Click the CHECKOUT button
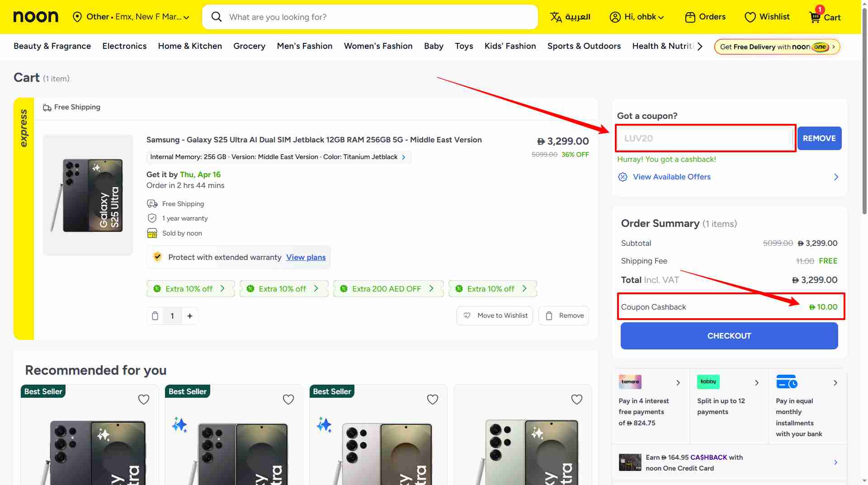Image resolution: width=868 pixels, height=485 pixels. coord(729,335)
